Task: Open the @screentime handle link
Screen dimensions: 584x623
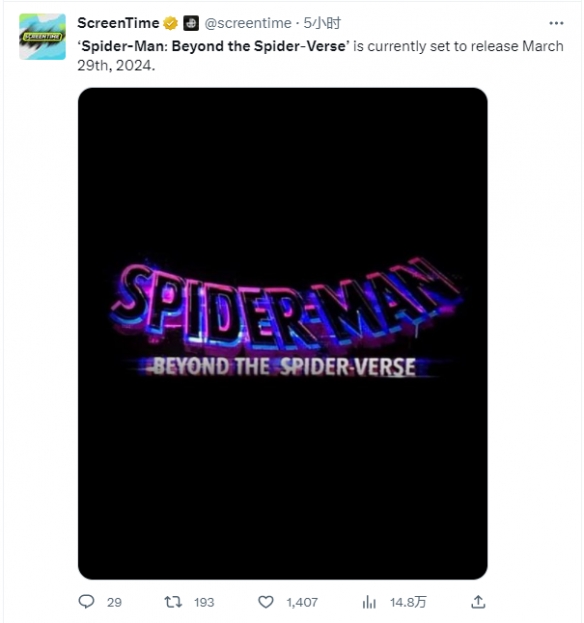Action: [248, 23]
